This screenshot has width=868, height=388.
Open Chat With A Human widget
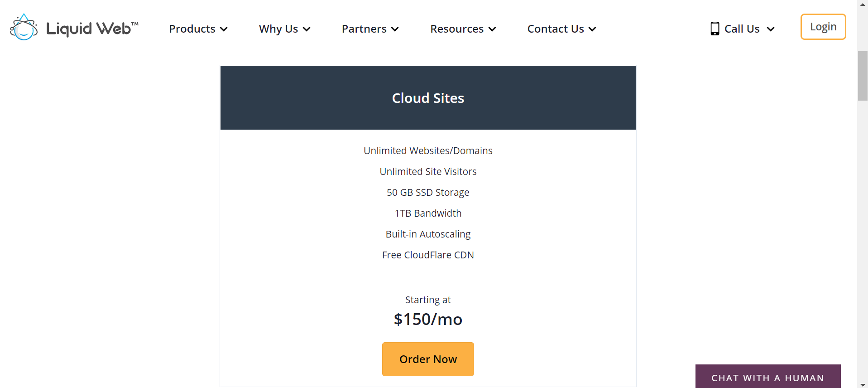[768, 377]
